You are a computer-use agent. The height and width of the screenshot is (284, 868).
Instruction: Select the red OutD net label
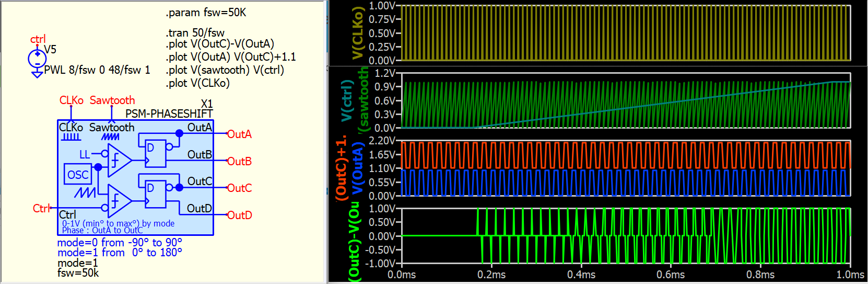(239, 215)
